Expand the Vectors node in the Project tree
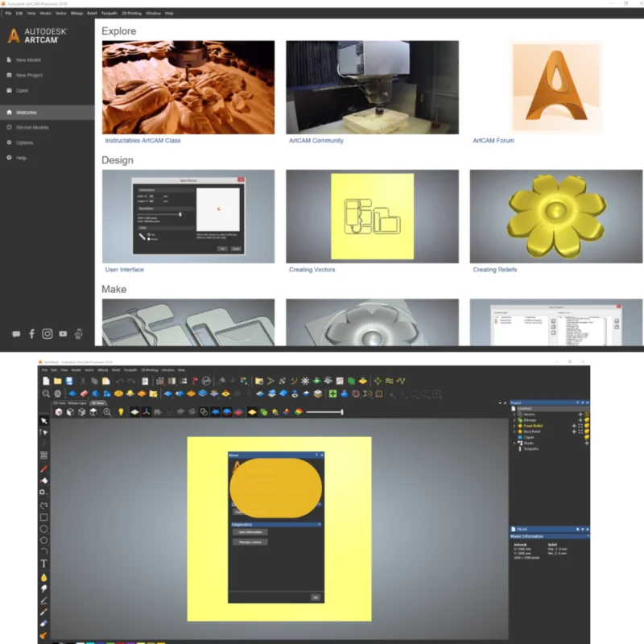Viewport: 644px width, 644px height. point(513,414)
